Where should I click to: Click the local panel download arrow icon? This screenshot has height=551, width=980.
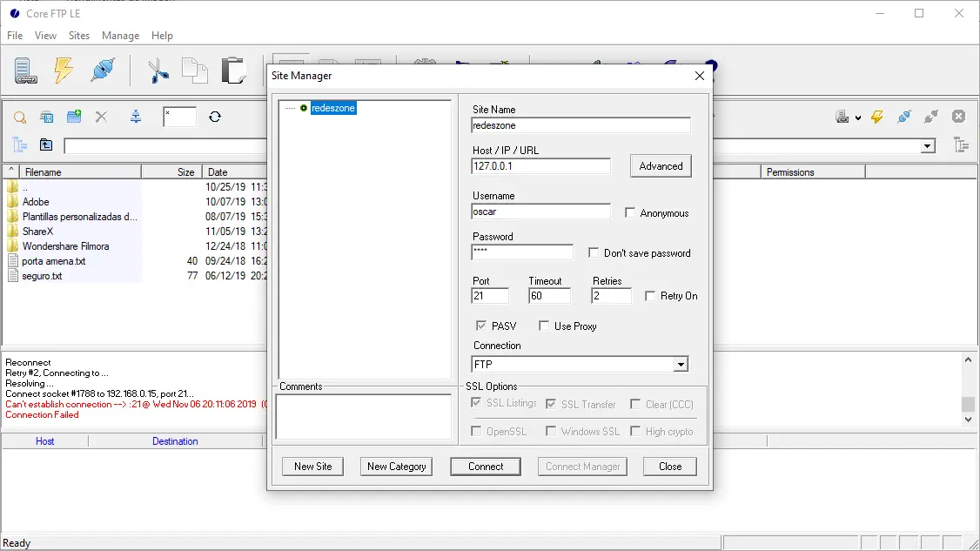(x=136, y=117)
